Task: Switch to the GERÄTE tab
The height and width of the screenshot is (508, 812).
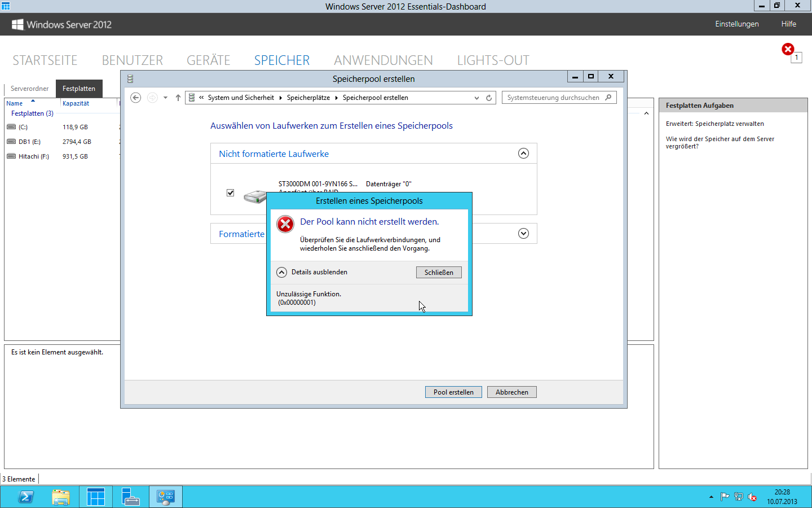Action: click(x=209, y=60)
